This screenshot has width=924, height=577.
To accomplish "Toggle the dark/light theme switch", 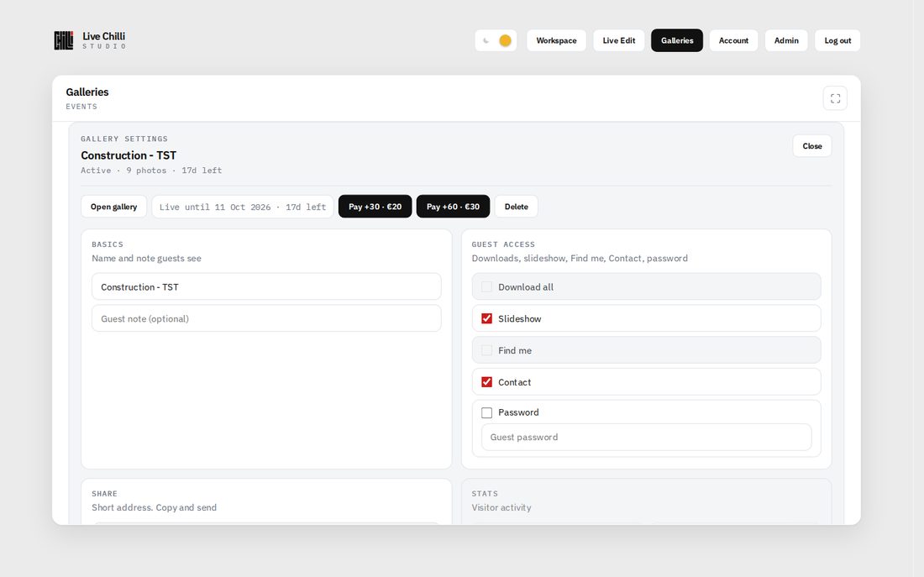I will [496, 40].
